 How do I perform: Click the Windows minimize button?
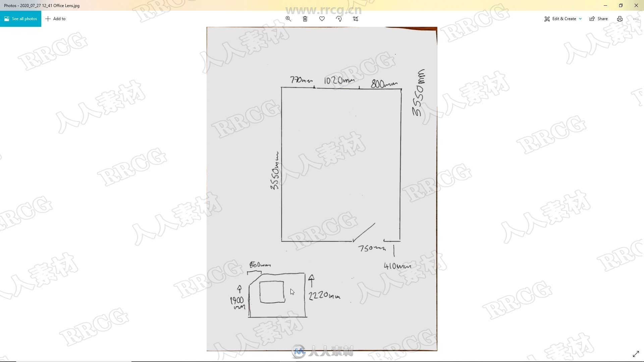click(605, 5)
